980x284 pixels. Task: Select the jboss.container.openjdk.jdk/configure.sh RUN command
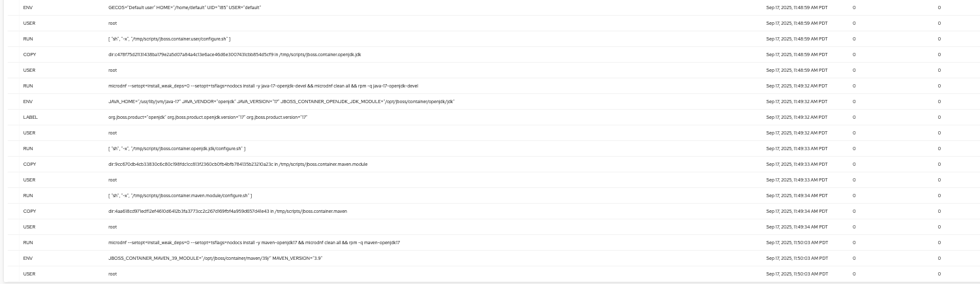pyautogui.click(x=177, y=148)
